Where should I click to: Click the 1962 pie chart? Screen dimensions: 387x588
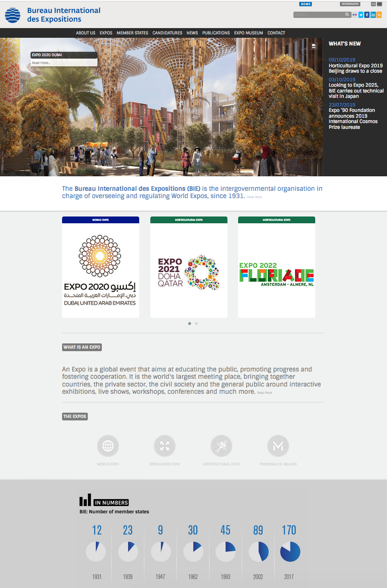click(193, 552)
